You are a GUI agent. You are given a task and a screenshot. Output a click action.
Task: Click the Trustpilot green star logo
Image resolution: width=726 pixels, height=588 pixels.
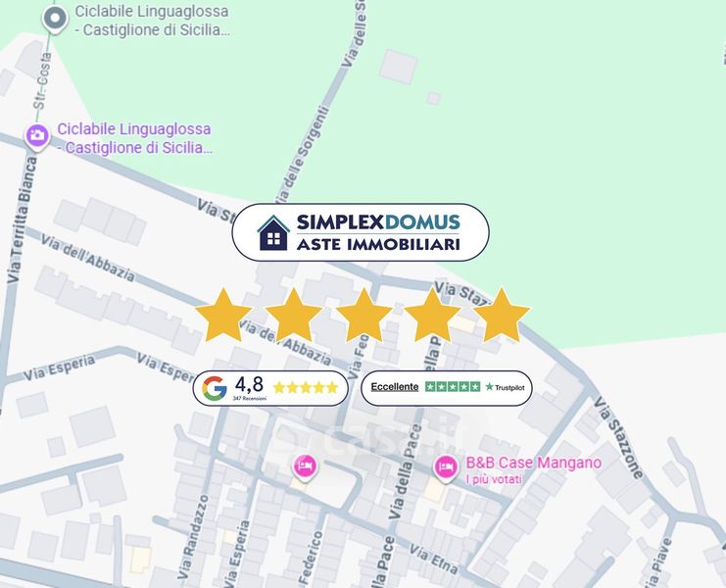coord(490,386)
